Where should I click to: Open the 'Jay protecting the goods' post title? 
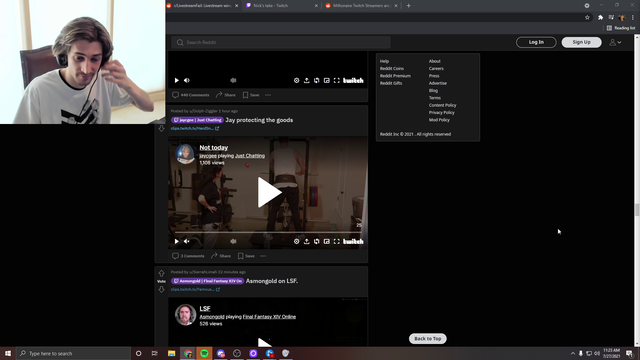point(259,120)
